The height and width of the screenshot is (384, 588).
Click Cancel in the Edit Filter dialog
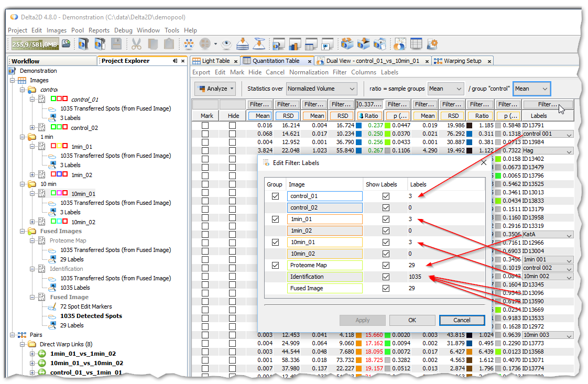(461, 320)
